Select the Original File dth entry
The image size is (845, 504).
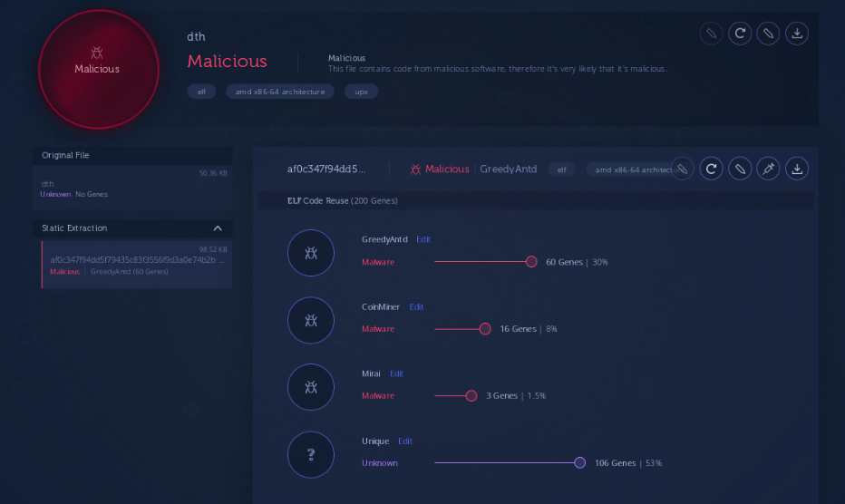point(132,188)
